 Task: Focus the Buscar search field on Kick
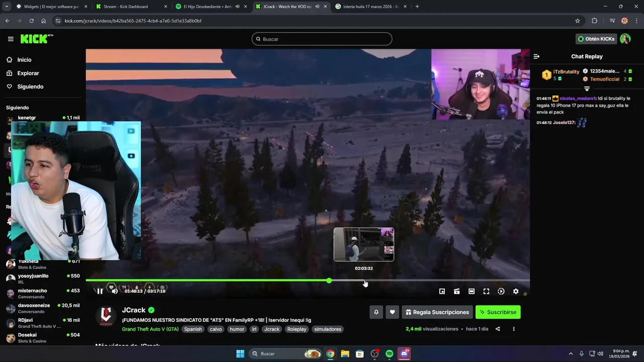322,39
